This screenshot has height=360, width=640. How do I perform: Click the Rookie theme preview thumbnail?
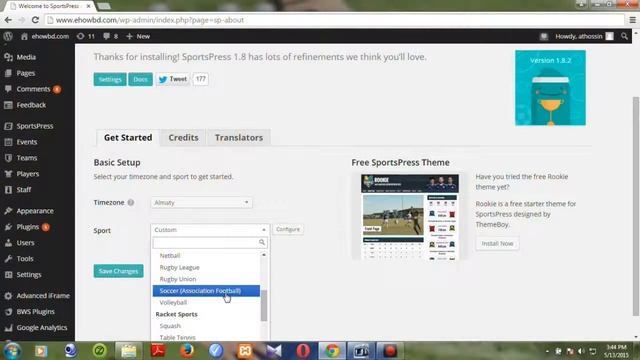tap(410, 217)
